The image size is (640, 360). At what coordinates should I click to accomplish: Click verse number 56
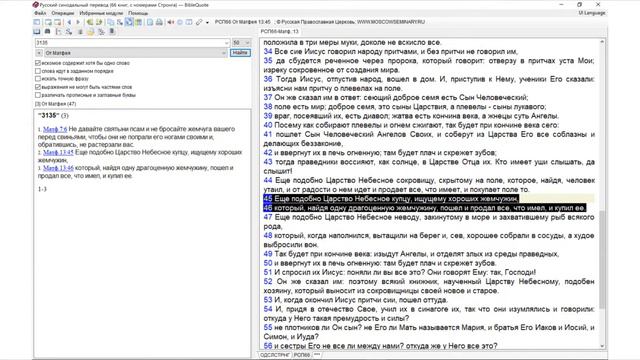(268, 346)
